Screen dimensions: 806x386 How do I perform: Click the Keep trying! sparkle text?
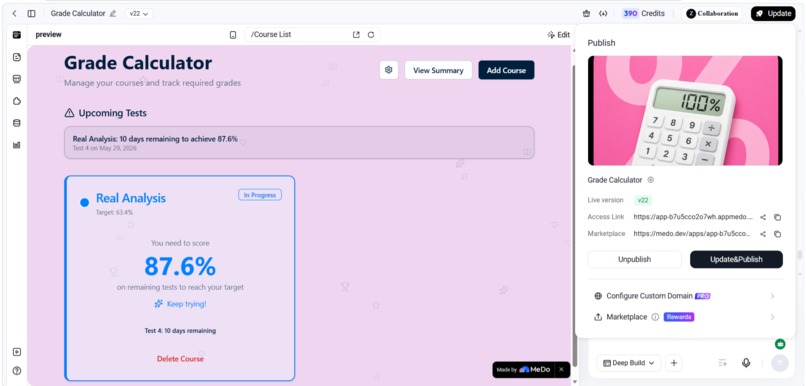(x=180, y=304)
